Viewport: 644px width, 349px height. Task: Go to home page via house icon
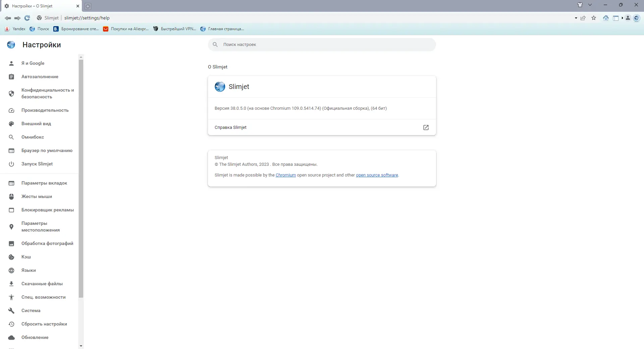[x=606, y=18]
